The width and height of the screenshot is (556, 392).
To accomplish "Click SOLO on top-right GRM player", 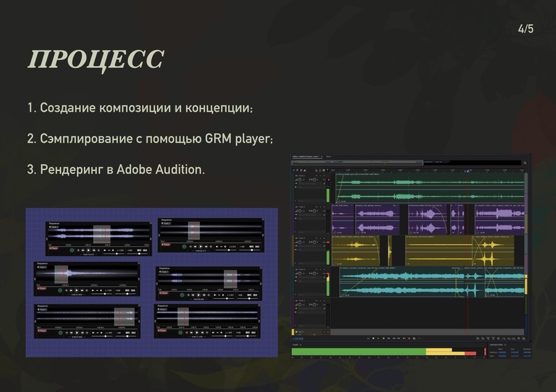I will click(x=258, y=247).
